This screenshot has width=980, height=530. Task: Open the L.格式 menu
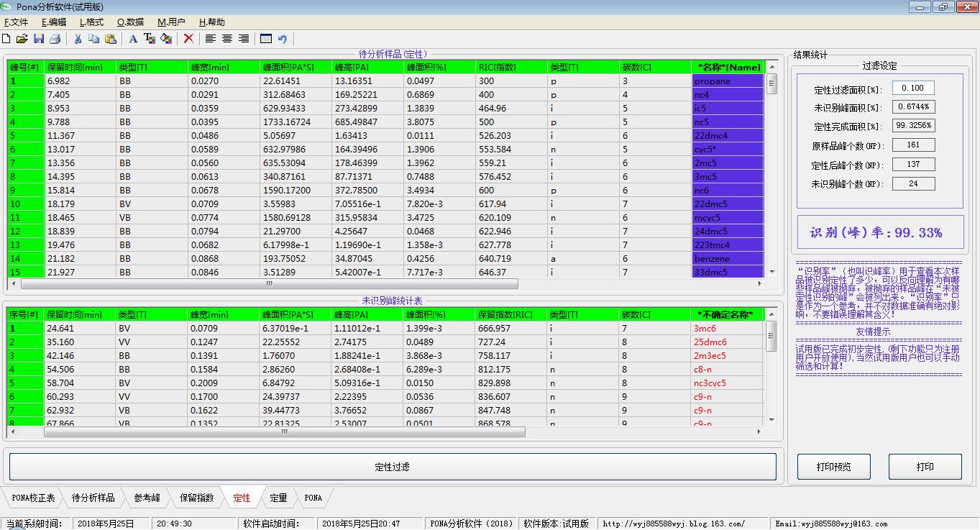click(x=91, y=22)
